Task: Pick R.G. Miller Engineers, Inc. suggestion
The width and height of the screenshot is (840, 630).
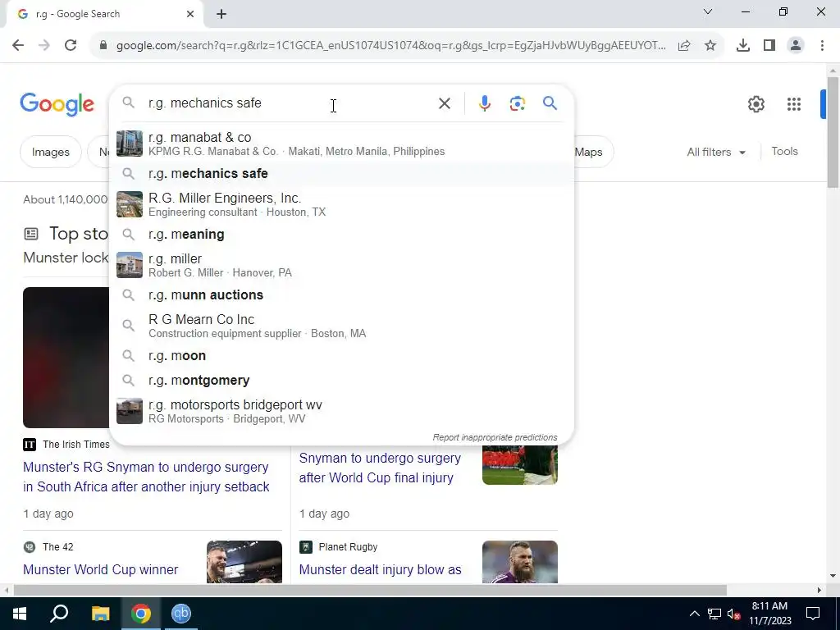Action: point(341,204)
